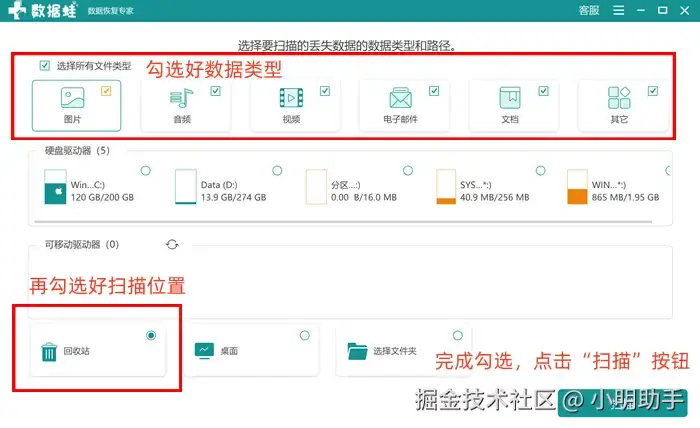Select the 回收站 radio button
Viewport: 700px width, 428px height.
(151, 335)
